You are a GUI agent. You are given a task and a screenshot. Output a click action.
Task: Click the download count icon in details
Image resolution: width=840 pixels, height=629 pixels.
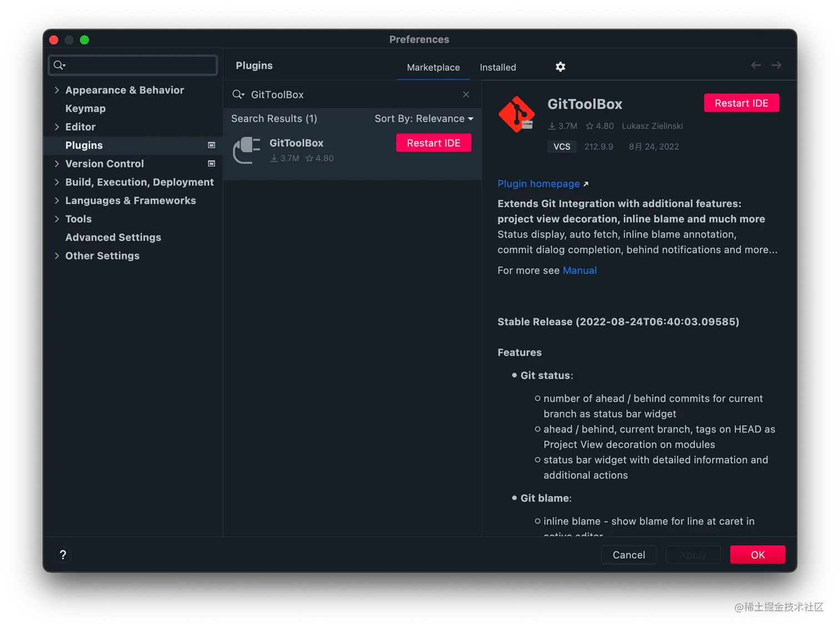tap(552, 126)
